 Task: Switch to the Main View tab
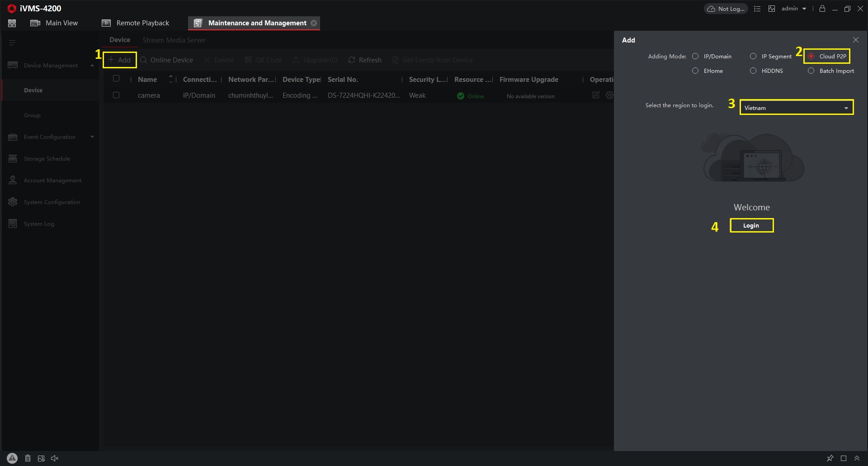[x=54, y=23]
